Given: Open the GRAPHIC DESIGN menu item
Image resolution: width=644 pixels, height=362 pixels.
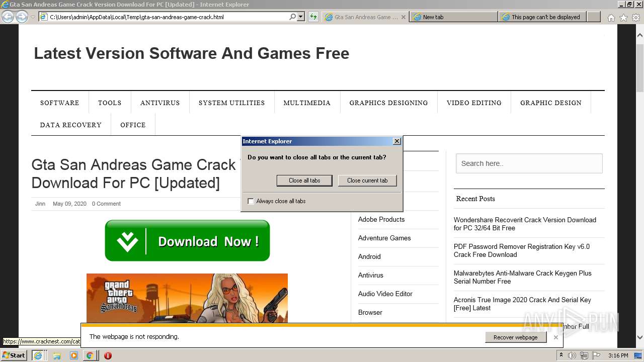Looking at the screenshot, I should pos(551,103).
